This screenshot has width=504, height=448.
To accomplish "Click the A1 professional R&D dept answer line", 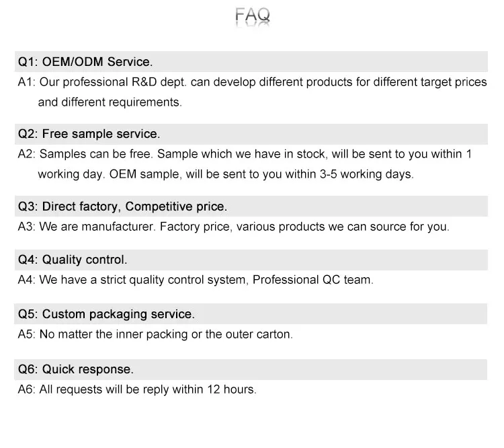I will [252, 82].
